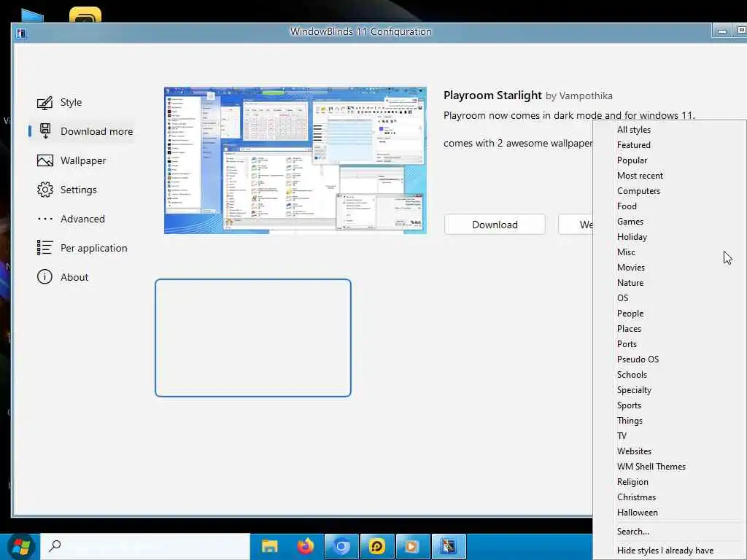The image size is (747, 560).
Task: Click the Per application list icon
Action: (x=44, y=248)
